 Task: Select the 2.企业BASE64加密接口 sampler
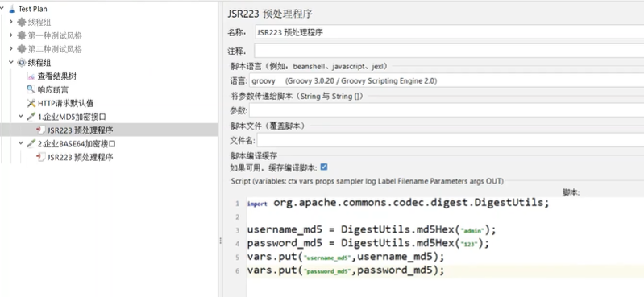pos(77,143)
